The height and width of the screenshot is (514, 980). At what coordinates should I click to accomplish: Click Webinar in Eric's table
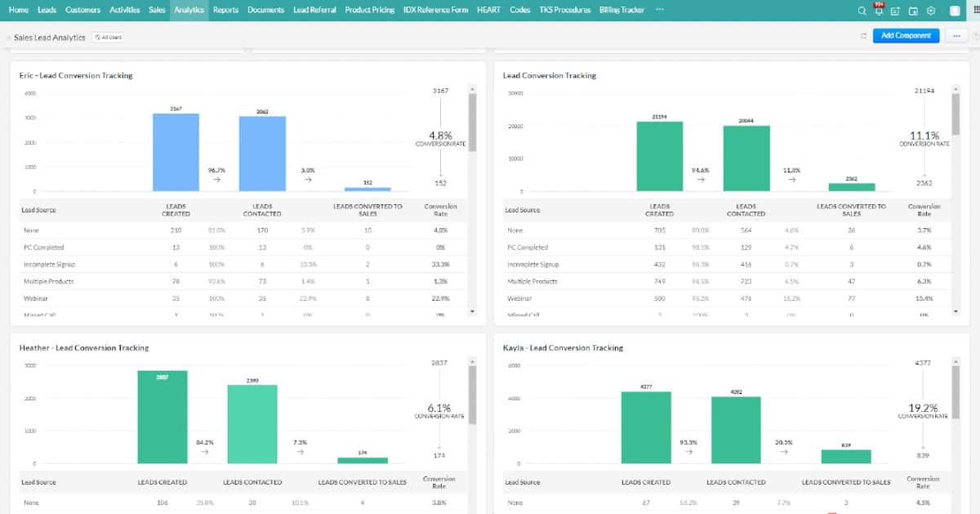pyautogui.click(x=35, y=298)
